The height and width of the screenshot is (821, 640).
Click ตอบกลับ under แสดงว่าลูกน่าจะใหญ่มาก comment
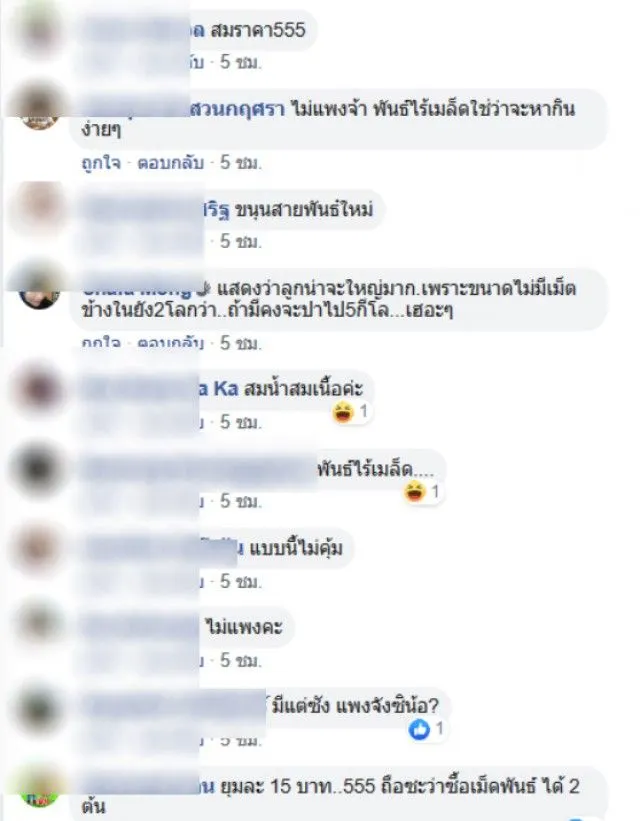pyautogui.click(x=170, y=343)
